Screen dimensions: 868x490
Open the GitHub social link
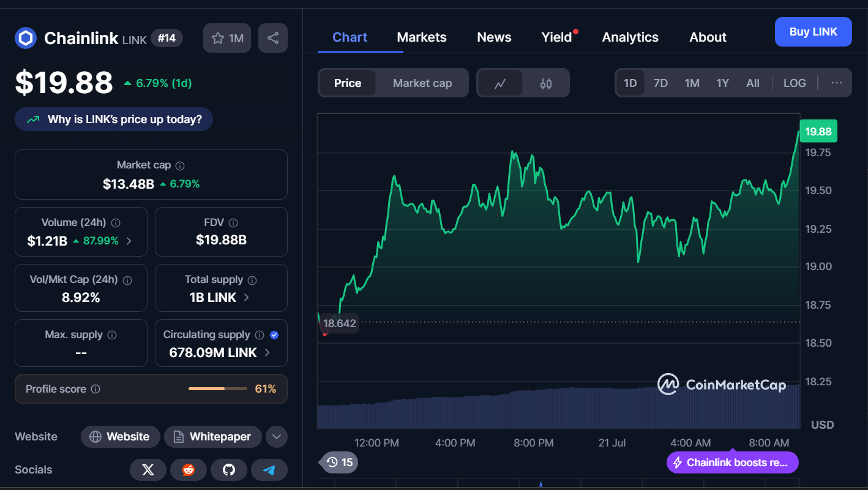(229, 470)
